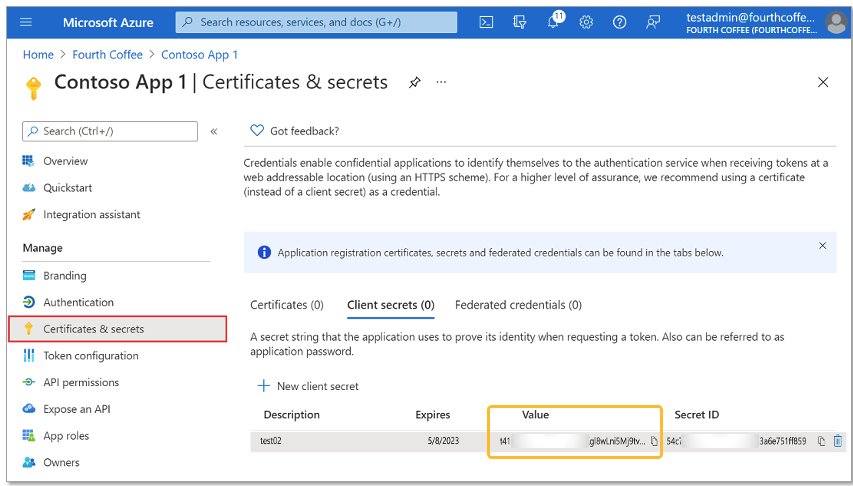Click the Manage section heading
This screenshot has width=853, height=486.
(x=42, y=248)
